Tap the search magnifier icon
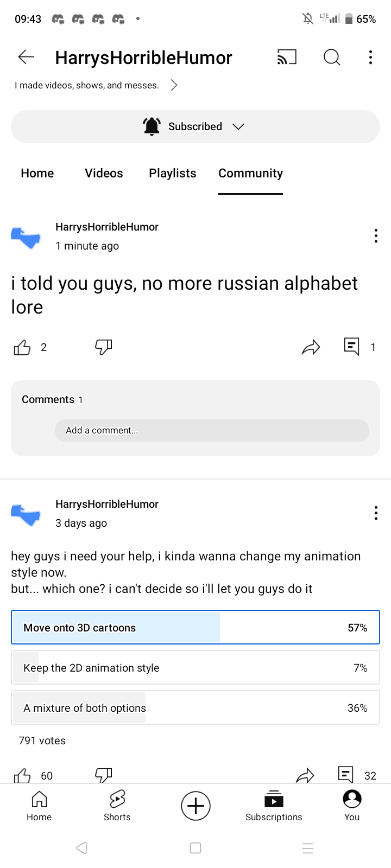 pyautogui.click(x=332, y=57)
